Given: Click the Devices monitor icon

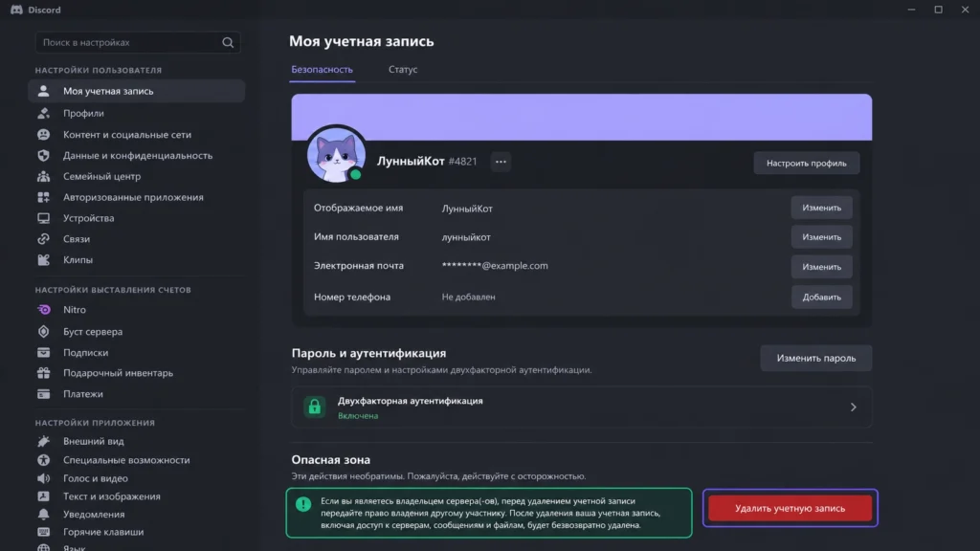Looking at the screenshot, I should 43,218.
